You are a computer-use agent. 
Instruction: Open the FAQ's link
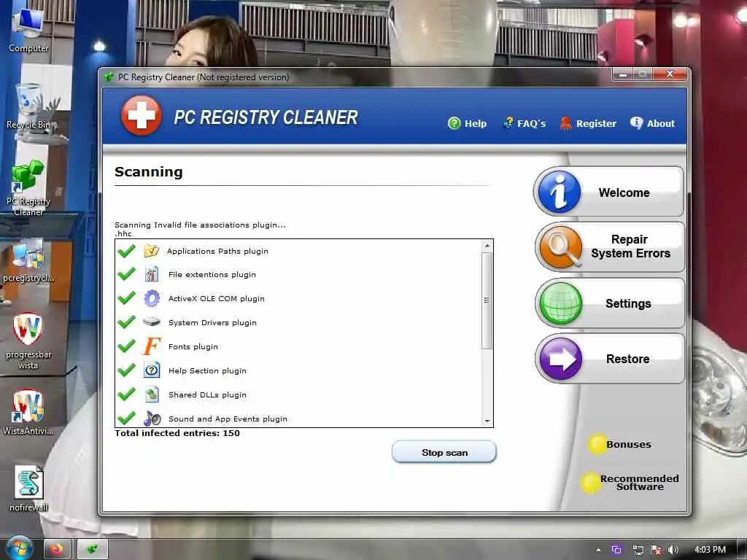(524, 123)
